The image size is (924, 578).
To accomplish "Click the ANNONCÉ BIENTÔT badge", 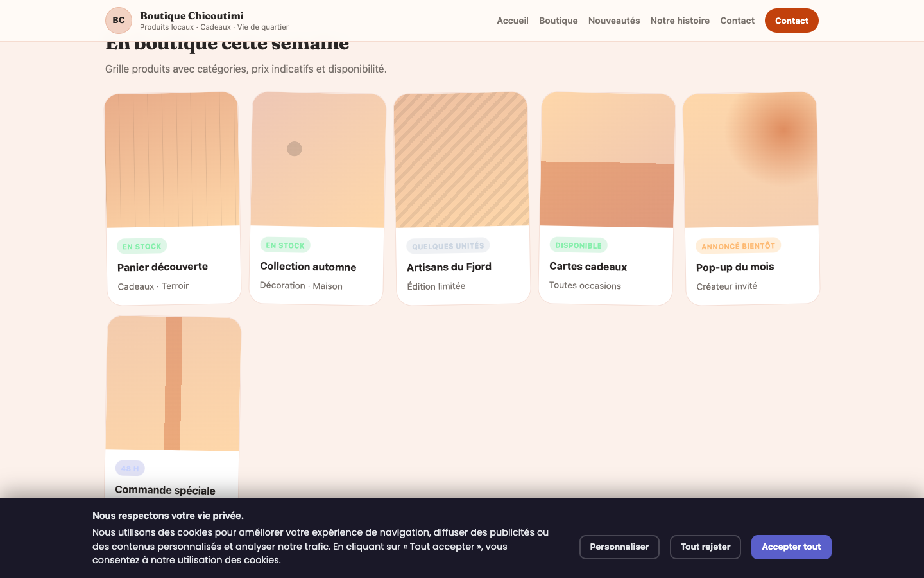I will pyautogui.click(x=738, y=246).
